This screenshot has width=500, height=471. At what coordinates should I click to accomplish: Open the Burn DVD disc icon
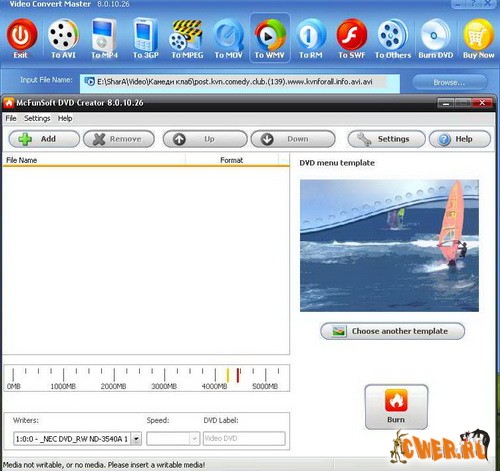pos(435,35)
